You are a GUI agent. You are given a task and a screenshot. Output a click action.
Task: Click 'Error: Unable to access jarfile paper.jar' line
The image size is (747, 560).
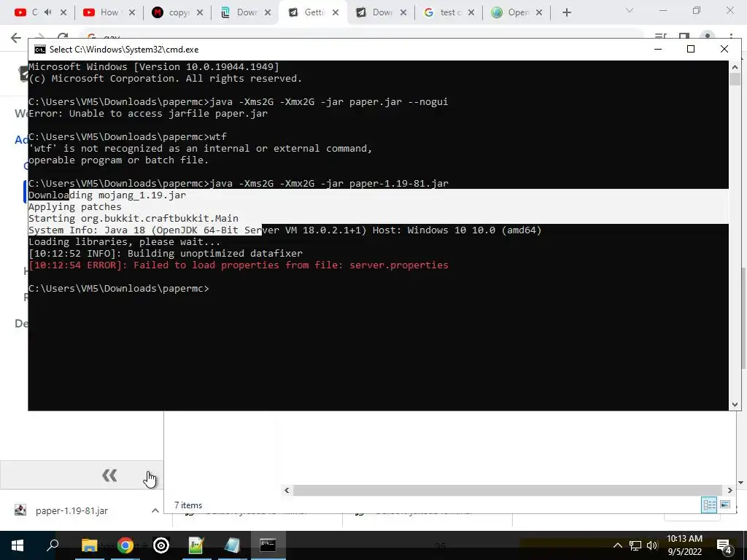[x=148, y=113]
